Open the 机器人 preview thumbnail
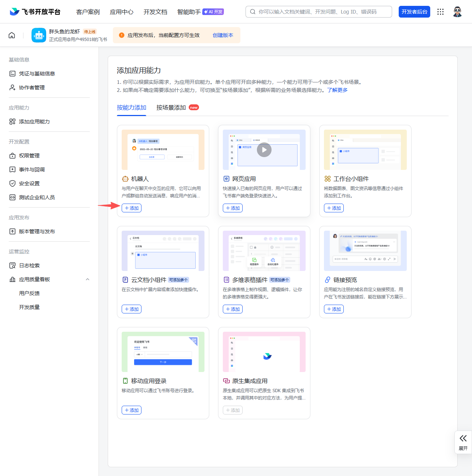472x476 pixels. pyautogui.click(x=163, y=150)
